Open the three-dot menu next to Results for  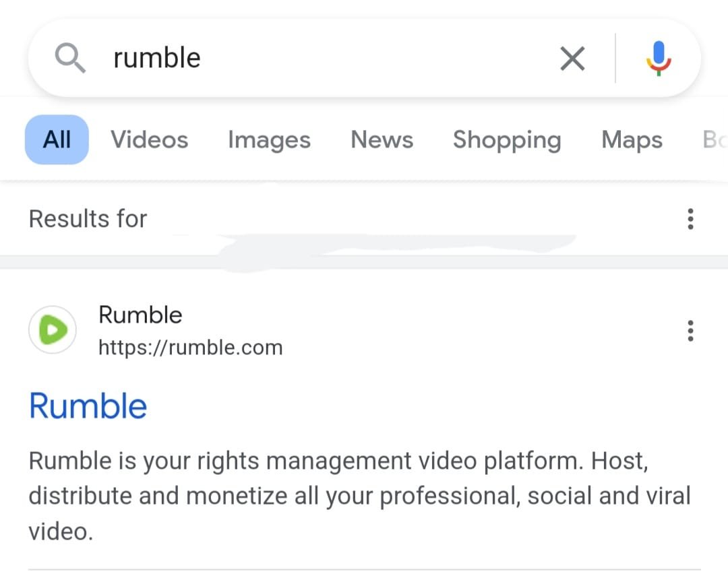pyautogui.click(x=690, y=219)
